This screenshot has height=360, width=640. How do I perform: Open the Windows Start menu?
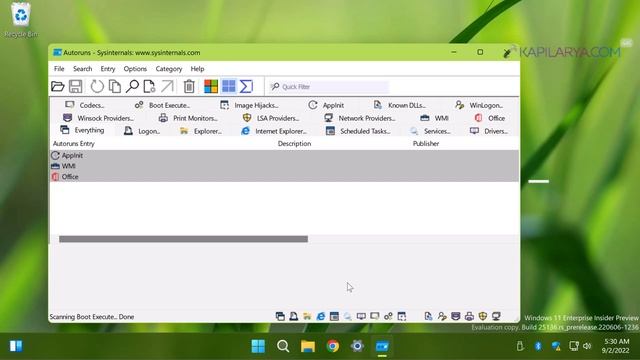[x=258, y=346]
